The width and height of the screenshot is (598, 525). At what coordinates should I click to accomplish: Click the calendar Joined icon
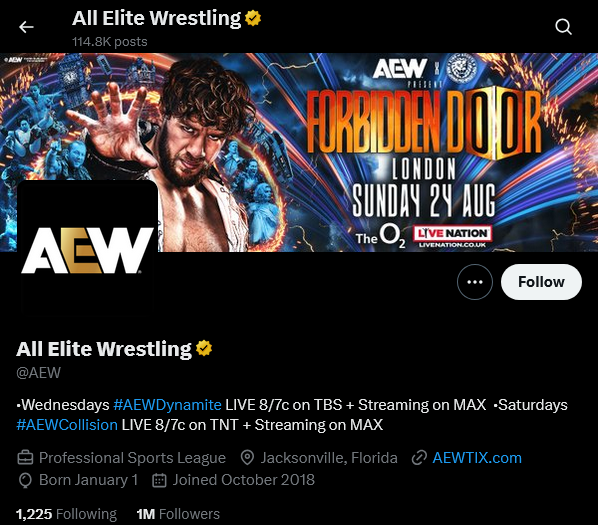(x=159, y=480)
